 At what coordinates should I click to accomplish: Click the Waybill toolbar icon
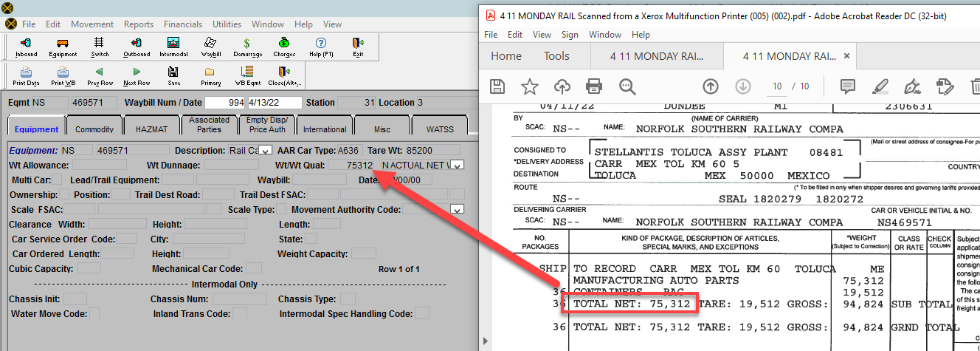(210, 47)
